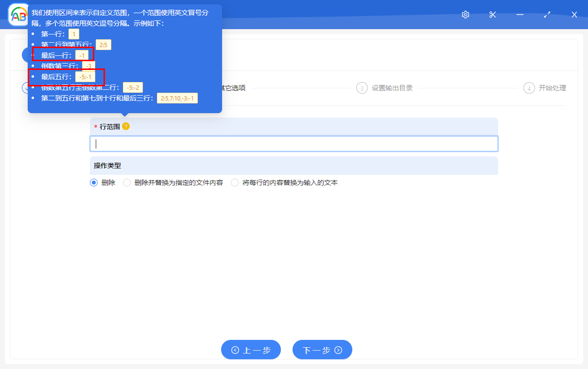Select the scissors cut icon in titlebar

pyautogui.click(x=492, y=15)
